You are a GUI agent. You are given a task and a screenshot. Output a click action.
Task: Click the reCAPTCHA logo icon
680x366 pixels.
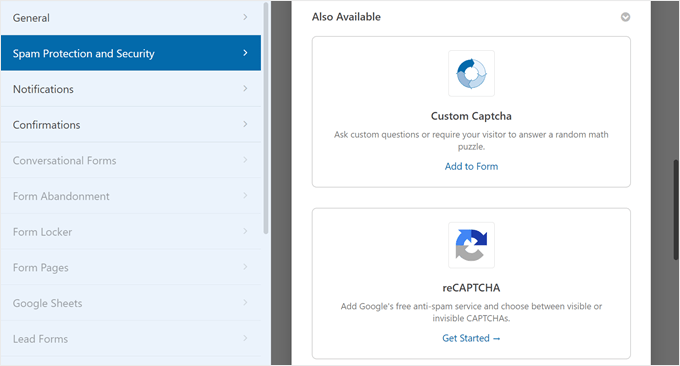471,245
